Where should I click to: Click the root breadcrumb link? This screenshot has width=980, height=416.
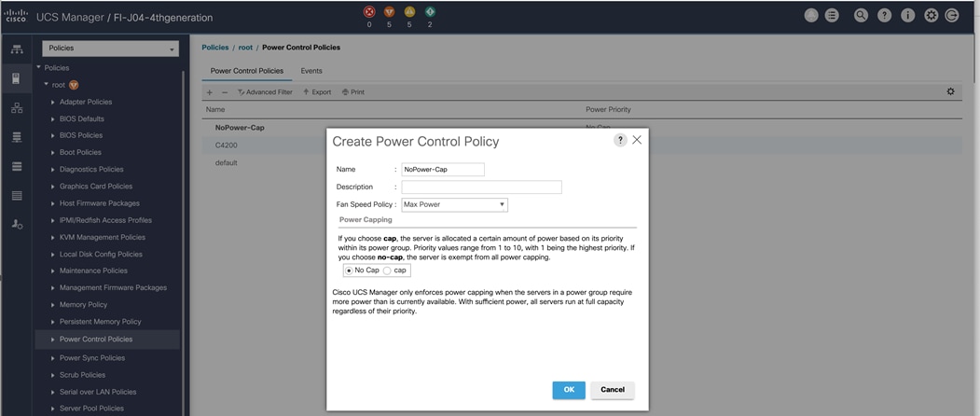pyautogui.click(x=245, y=48)
